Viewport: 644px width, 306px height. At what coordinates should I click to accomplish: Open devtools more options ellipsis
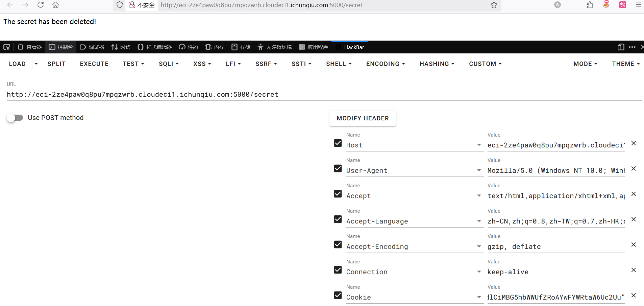tap(632, 47)
